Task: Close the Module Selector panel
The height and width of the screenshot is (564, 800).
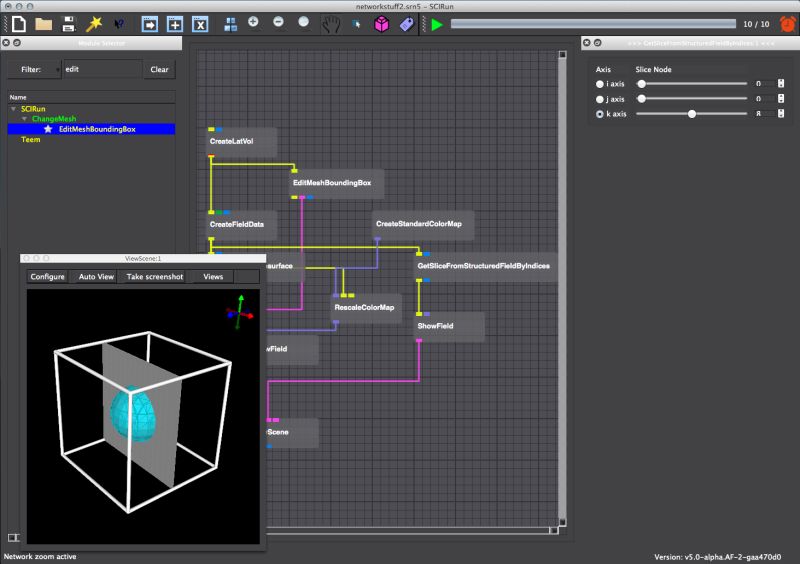Action: (6, 43)
